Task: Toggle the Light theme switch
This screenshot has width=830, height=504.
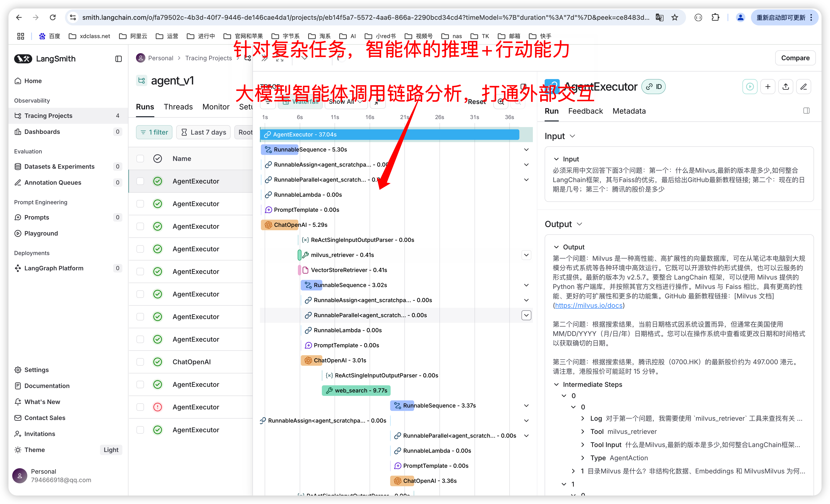Action: [x=111, y=450]
